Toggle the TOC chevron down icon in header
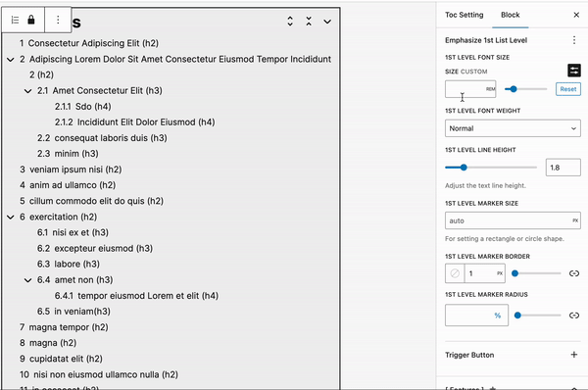Image resolution: width=588 pixels, height=390 pixels. pos(327,22)
